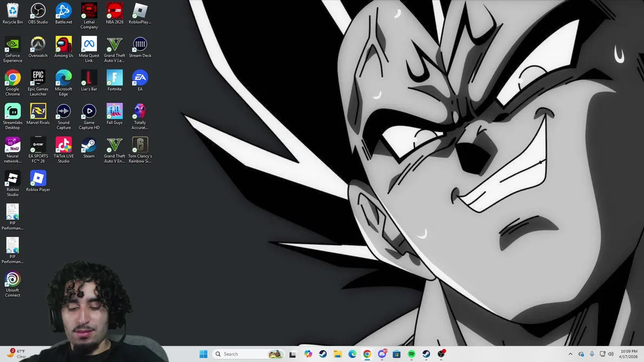Open the NBA 2K26 desktop shortcut
This screenshot has width=644, height=362.
pos(115,14)
